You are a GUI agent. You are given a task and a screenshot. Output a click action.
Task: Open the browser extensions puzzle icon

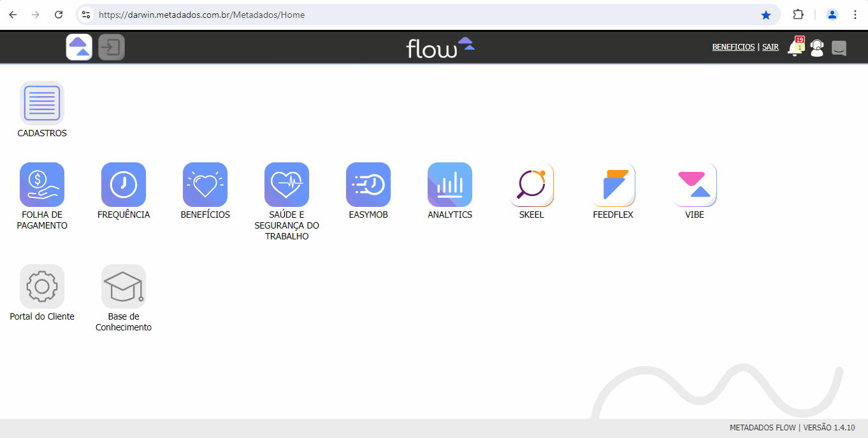click(798, 15)
